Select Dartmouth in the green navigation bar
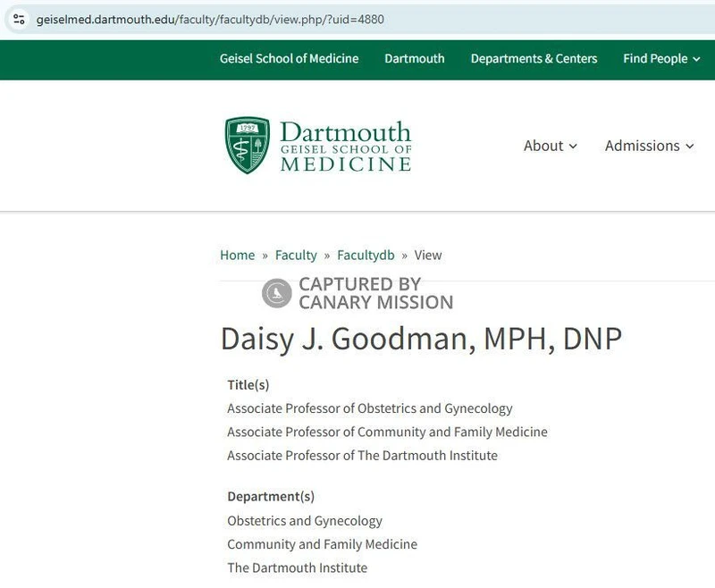 pos(414,58)
